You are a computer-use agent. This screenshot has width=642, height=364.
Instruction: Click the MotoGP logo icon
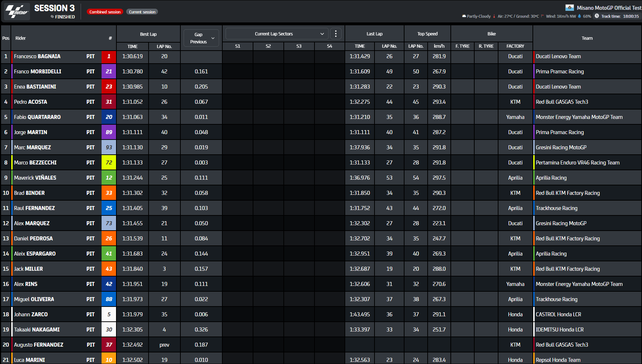tap(17, 11)
